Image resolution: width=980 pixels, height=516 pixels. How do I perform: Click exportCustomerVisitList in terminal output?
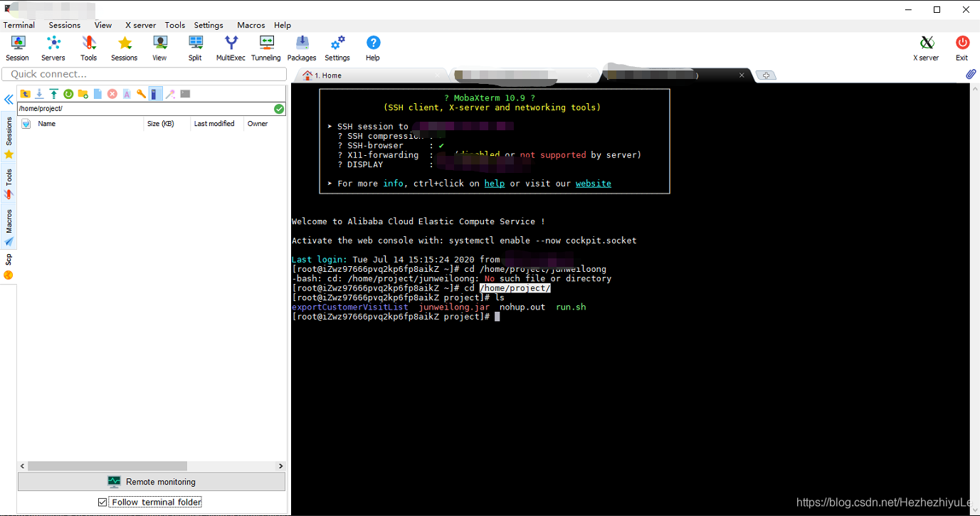point(350,307)
